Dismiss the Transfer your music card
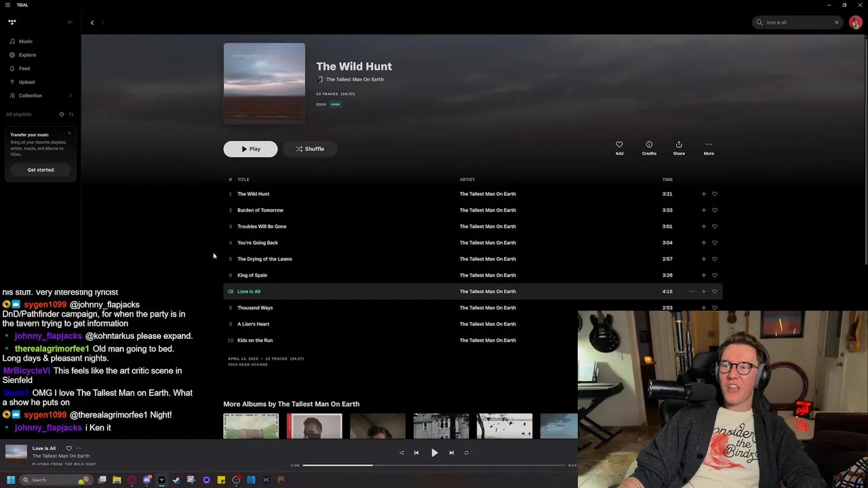868x488 pixels. pyautogui.click(x=69, y=133)
